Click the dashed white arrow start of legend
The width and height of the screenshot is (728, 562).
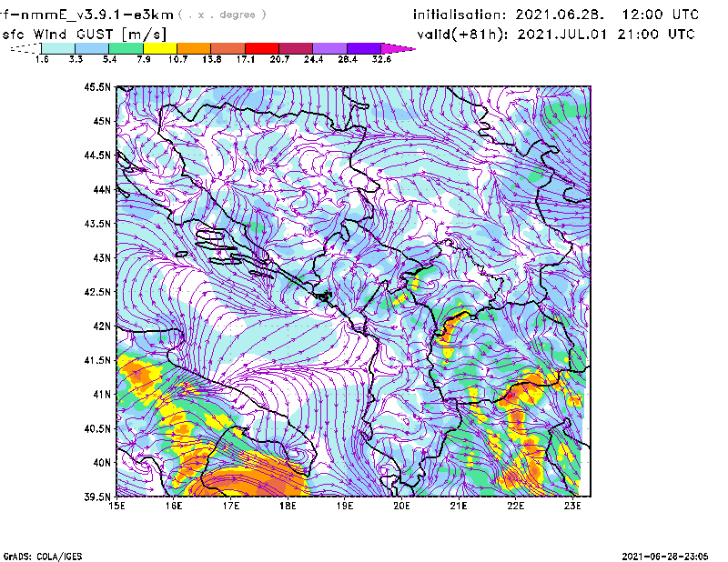click(x=25, y=48)
